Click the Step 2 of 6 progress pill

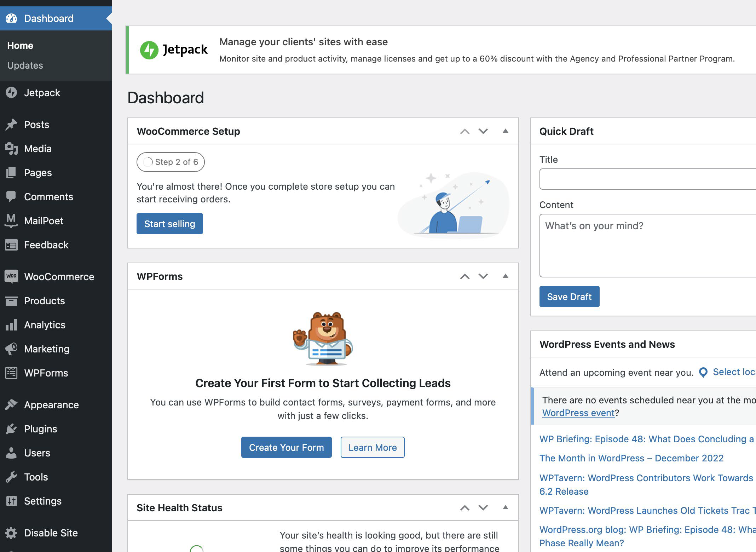click(171, 162)
